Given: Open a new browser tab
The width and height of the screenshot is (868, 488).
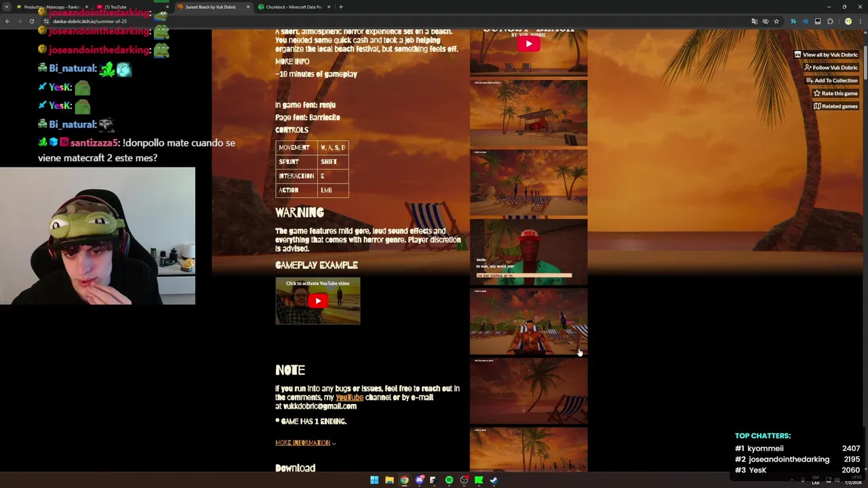Looking at the screenshot, I should (340, 7).
